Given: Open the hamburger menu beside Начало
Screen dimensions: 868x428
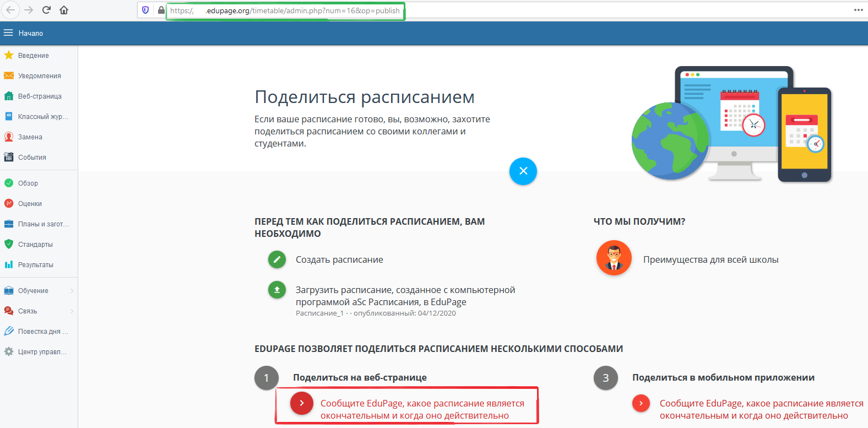Looking at the screenshot, I should [x=8, y=33].
